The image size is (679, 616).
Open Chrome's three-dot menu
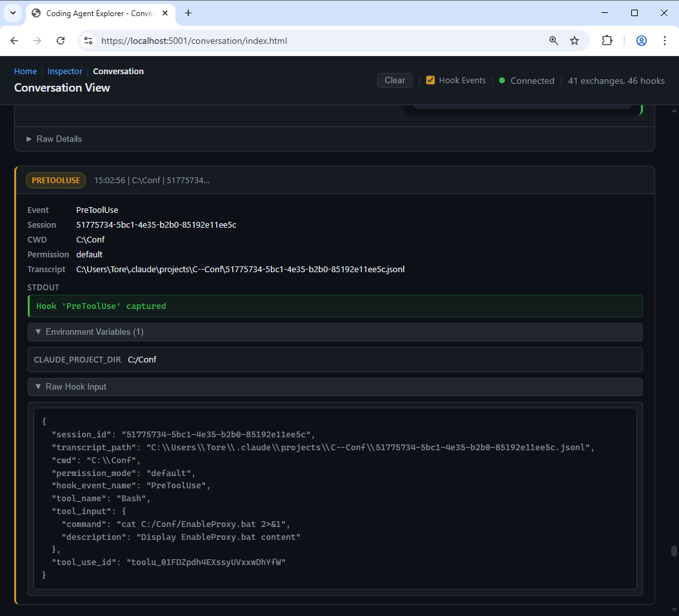(x=665, y=40)
